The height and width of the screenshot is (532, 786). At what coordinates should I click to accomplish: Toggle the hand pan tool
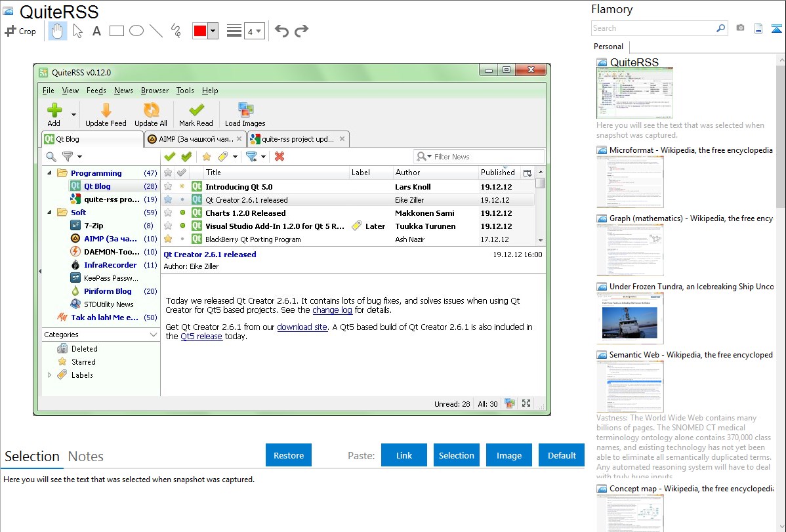58,31
